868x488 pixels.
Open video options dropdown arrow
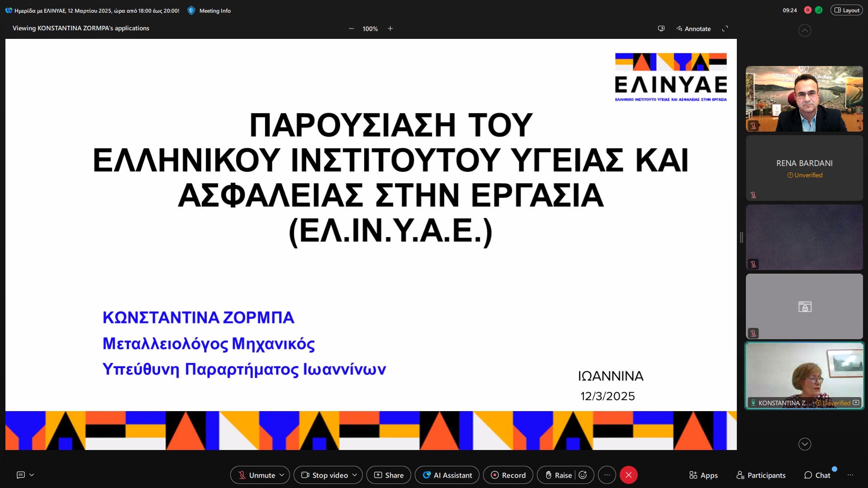pos(355,475)
